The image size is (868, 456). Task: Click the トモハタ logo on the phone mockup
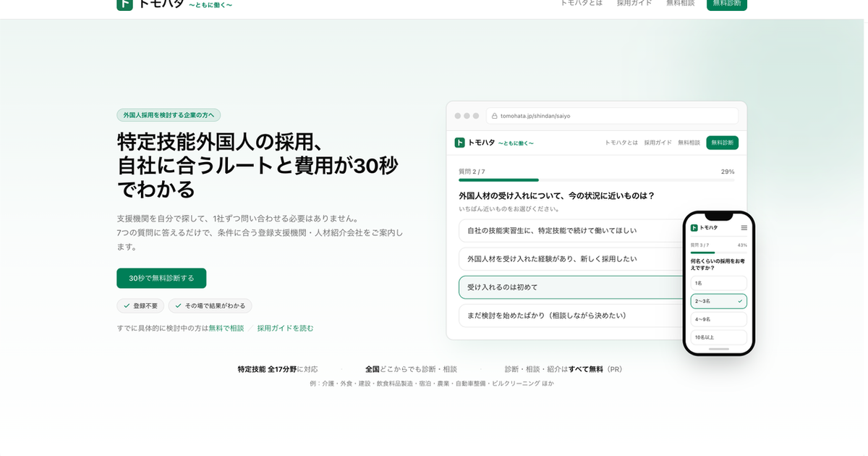(x=703, y=228)
